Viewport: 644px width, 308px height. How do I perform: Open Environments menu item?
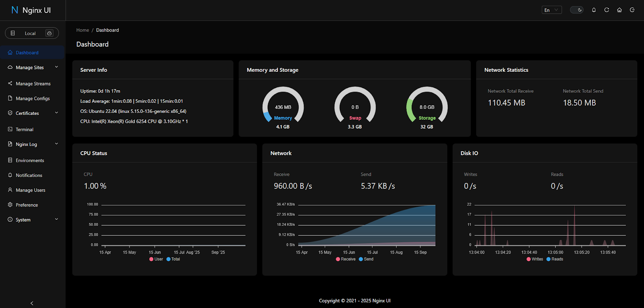point(32,160)
